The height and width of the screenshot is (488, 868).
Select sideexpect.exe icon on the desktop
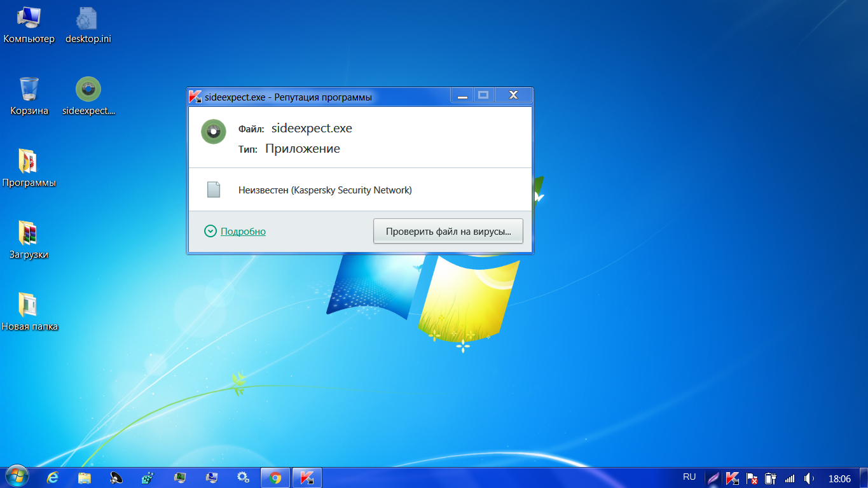[88, 97]
